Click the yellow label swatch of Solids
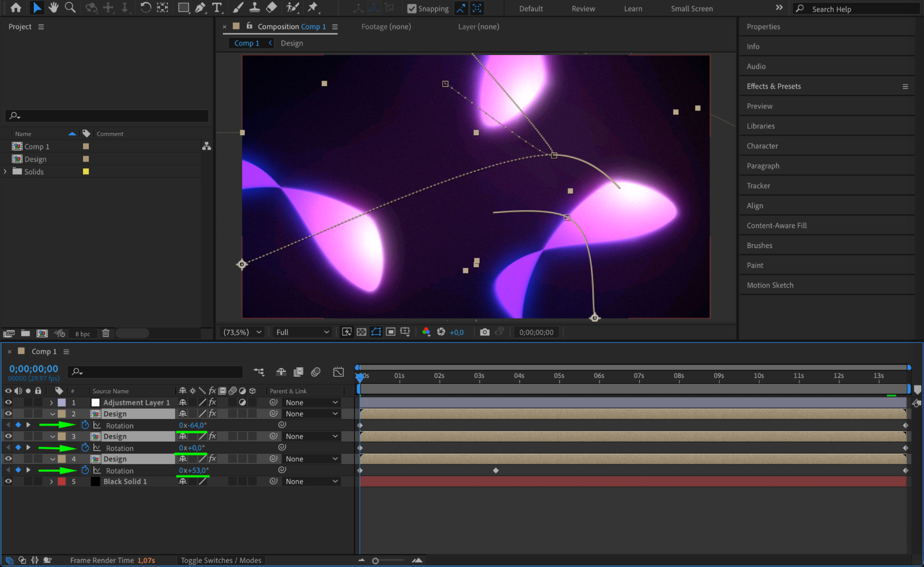Image resolution: width=924 pixels, height=567 pixels. click(x=86, y=171)
